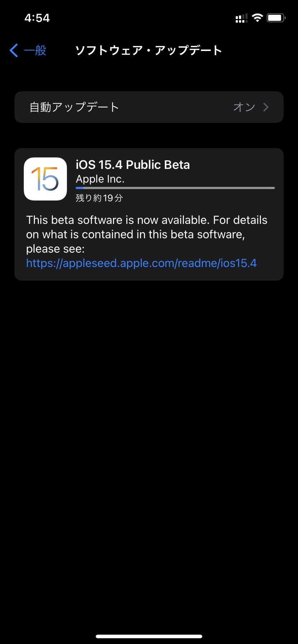Expand 自動アップデート via right chevron
Viewport: 298px width, 644px height.
pyautogui.click(x=266, y=107)
